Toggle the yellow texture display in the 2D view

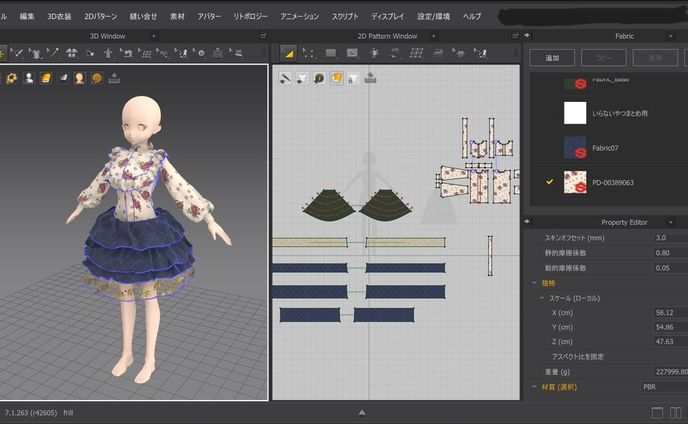point(336,78)
